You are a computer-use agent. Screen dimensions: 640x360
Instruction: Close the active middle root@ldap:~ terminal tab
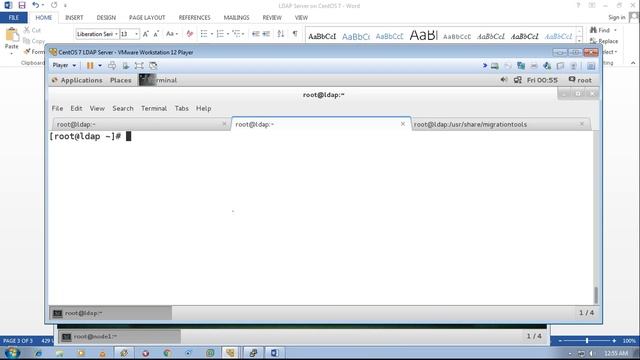coord(403,124)
